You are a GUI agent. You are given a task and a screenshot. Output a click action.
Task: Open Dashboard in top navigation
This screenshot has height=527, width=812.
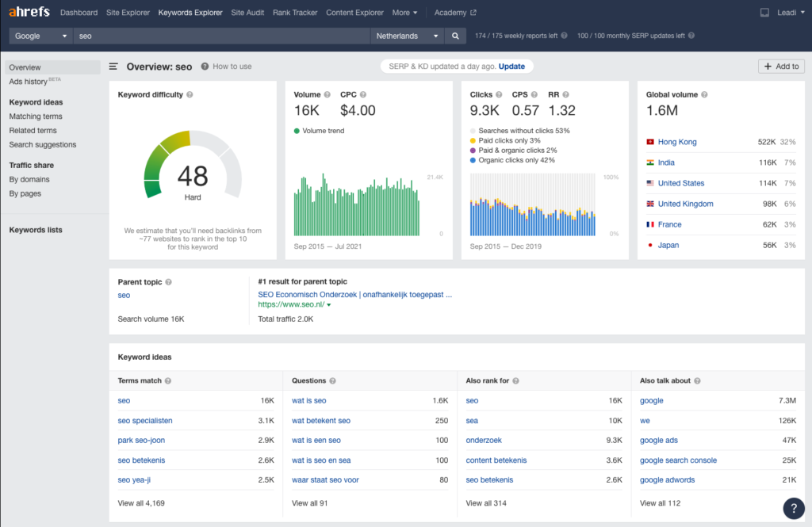(x=79, y=13)
